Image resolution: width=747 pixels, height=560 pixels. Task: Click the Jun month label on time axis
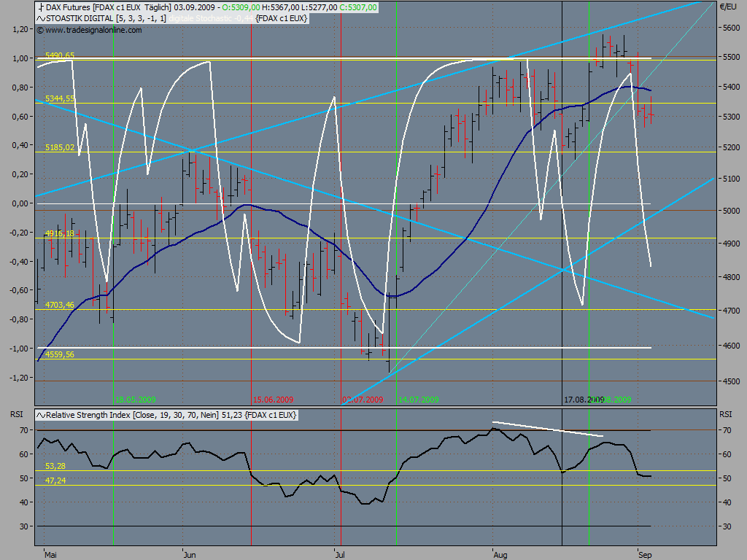(x=190, y=555)
